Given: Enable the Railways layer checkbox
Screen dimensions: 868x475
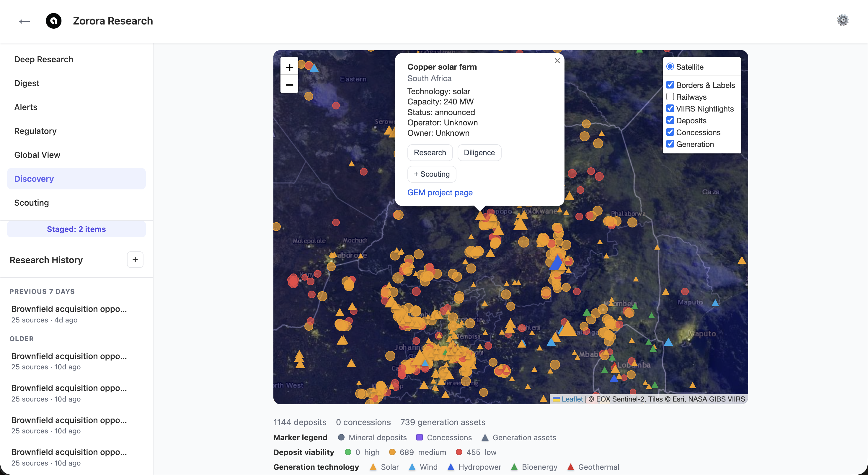Looking at the screenshot, I should [x=670, y=96].
